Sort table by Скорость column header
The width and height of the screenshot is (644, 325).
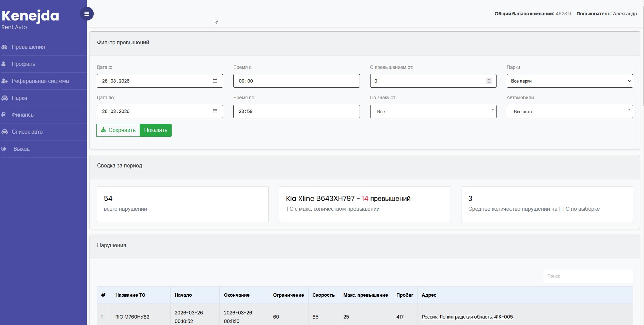click(323, 295)
